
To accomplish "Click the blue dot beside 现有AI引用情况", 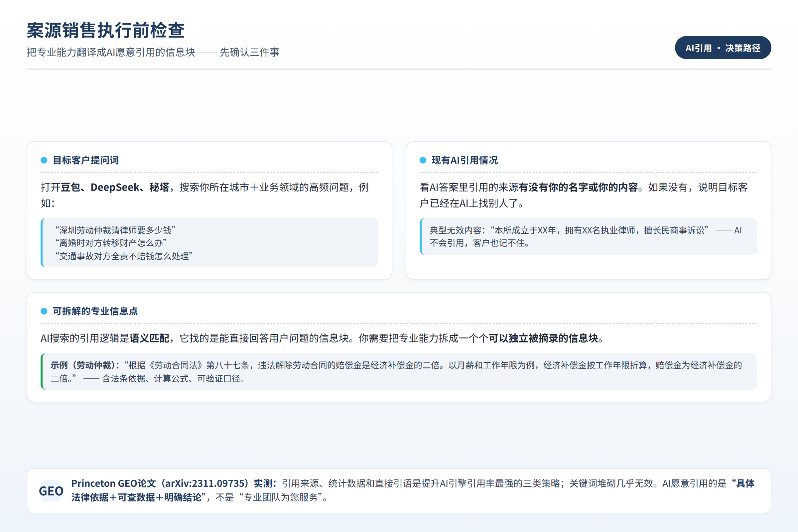I will point(423,160).
